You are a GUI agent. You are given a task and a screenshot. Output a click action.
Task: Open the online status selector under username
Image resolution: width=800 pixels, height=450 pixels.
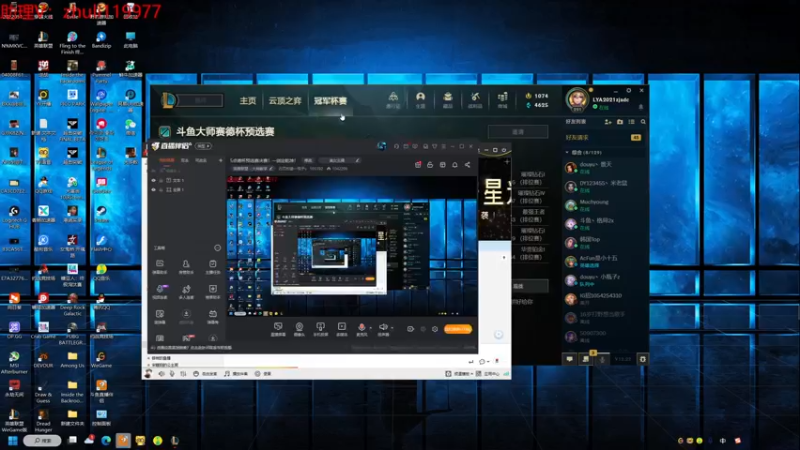[601, 107]
